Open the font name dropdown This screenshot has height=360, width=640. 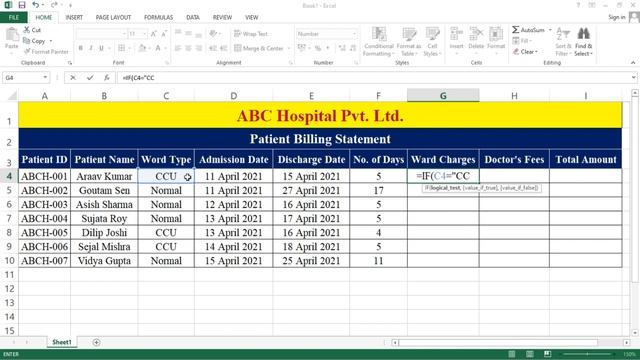pyautogui.click(x=124, y=34)
